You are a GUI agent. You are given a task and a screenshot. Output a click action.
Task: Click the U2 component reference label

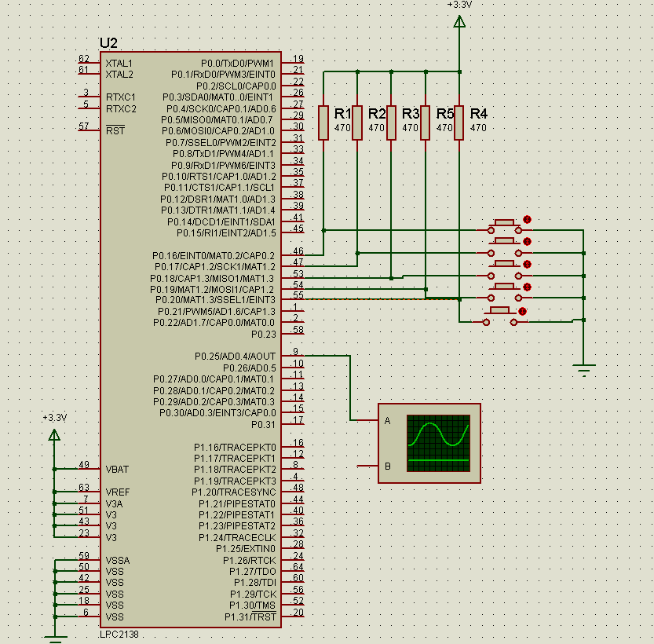click(x=108, y=43)
